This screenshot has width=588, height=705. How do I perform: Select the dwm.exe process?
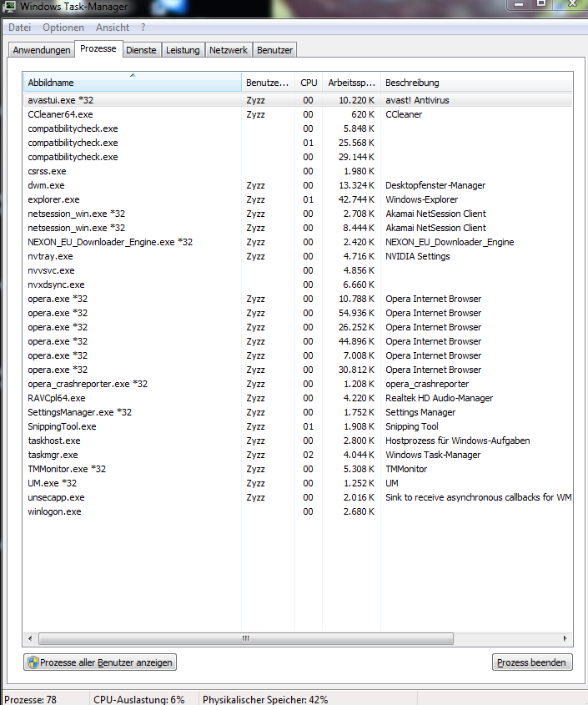(298, 185)
